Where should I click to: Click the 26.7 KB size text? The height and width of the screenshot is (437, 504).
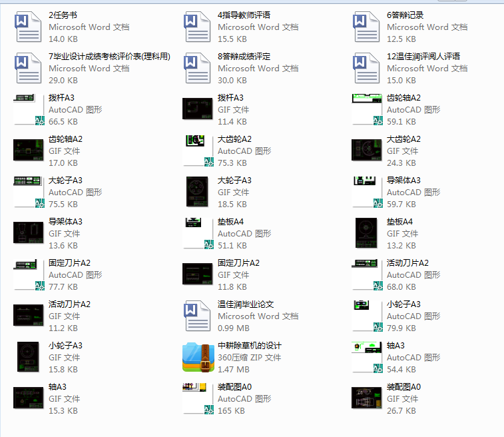click(401, 410)
